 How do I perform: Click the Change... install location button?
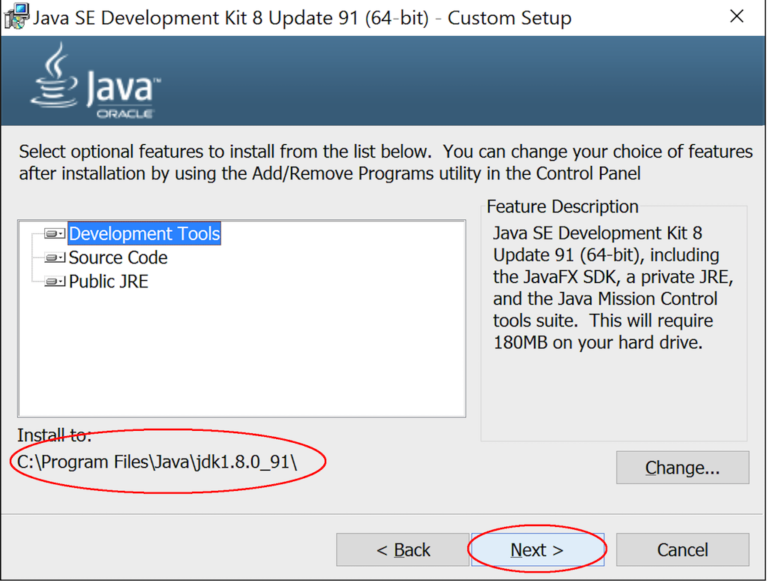[682, 467]
